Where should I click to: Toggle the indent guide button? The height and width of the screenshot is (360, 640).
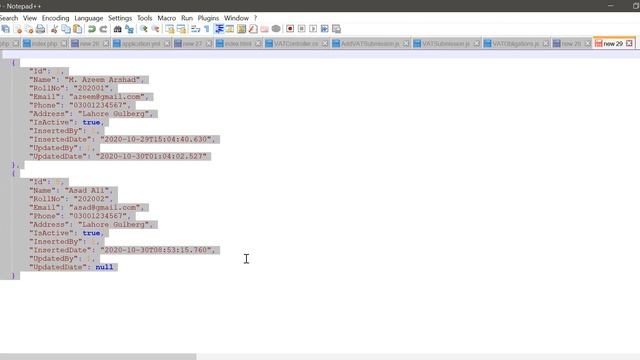[x=219, y=29]
